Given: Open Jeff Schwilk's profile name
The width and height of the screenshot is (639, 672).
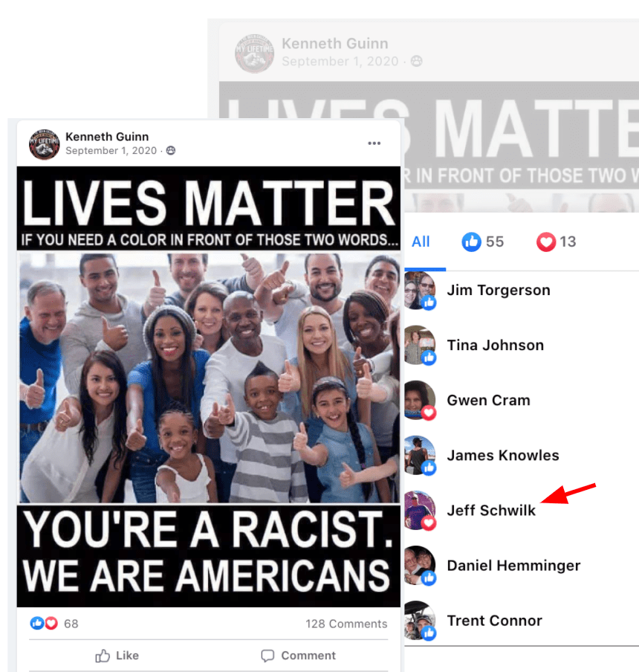Looking at the screenshot, I should [x=491, y=511].
